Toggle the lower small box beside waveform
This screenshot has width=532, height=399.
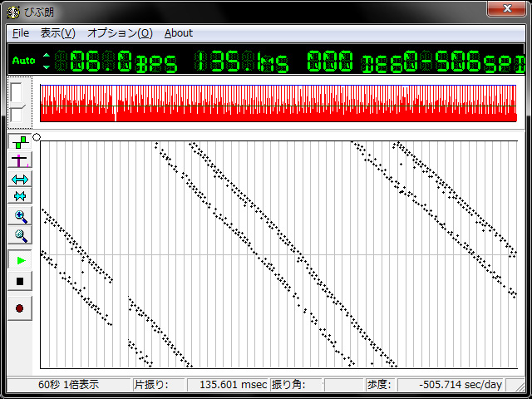pyautogui.click(x=17, y=114)
